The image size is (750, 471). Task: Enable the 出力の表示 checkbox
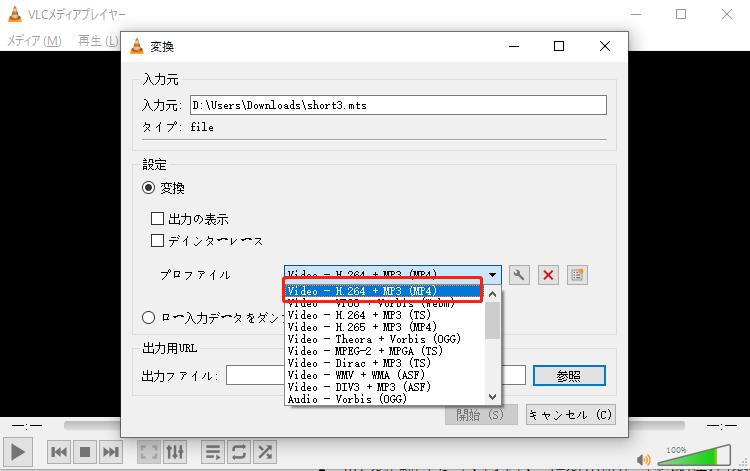click(x=157, y=219)
